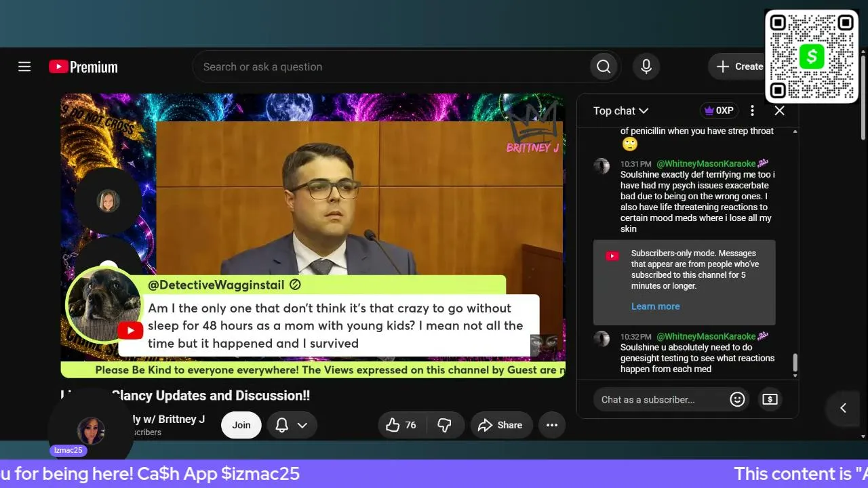
Task: Click the Create button
Action: [739, 66]
